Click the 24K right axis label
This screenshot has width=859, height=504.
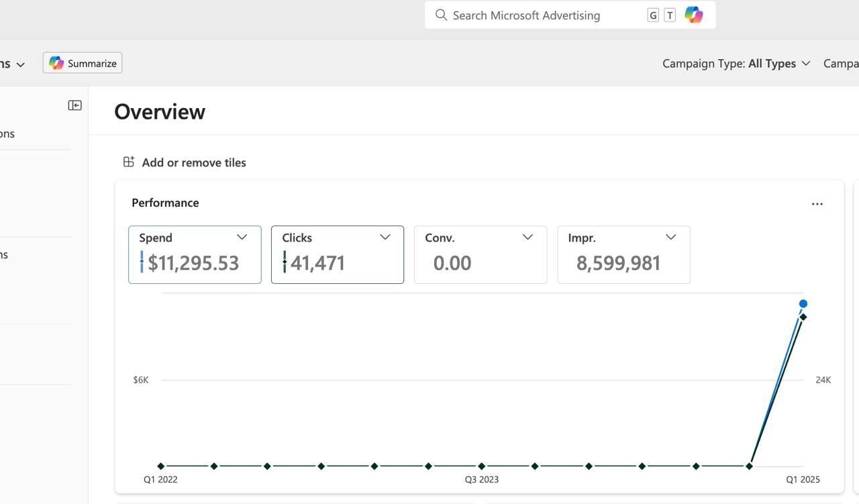click(x=823, y=380)
